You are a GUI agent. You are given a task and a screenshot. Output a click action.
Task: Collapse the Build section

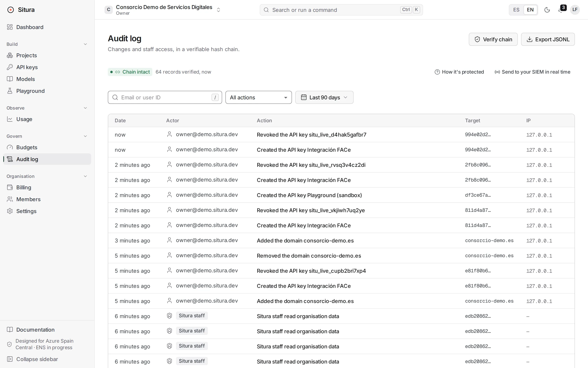click(x=47, y=44)
